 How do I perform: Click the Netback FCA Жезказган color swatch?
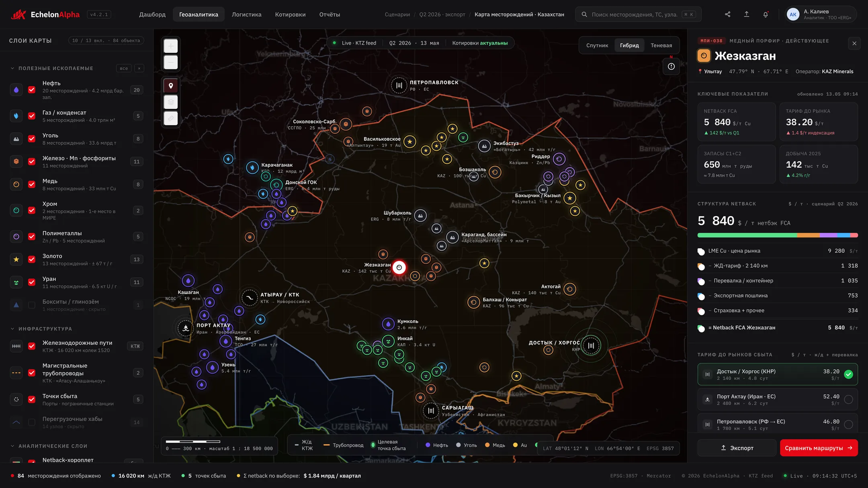701,328
